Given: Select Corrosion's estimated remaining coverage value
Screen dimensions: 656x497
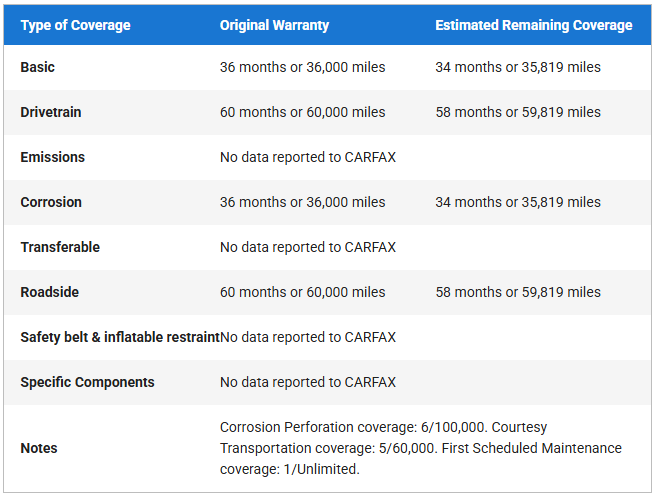Looking at the screenshot, I should pyautogui.click(x=518, y=202).
